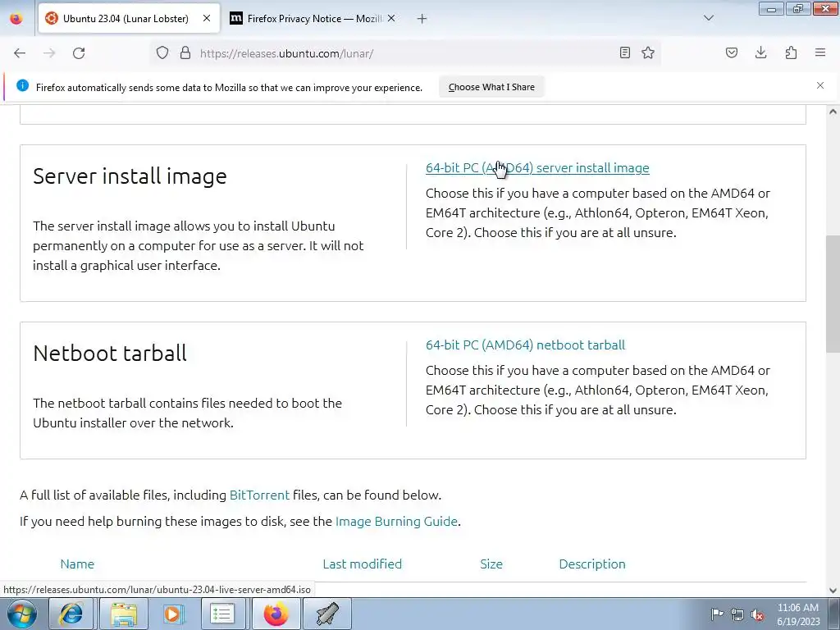Click the "Server install image" heading
This screenshot has width=840, height=630.
[130, 176]
